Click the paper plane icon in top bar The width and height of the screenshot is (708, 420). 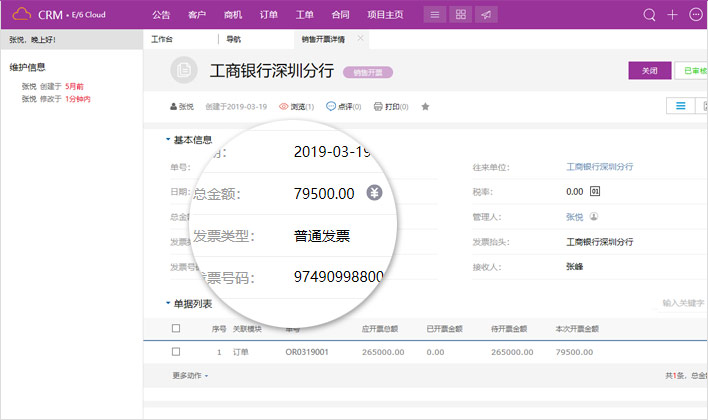click(486, 15)
